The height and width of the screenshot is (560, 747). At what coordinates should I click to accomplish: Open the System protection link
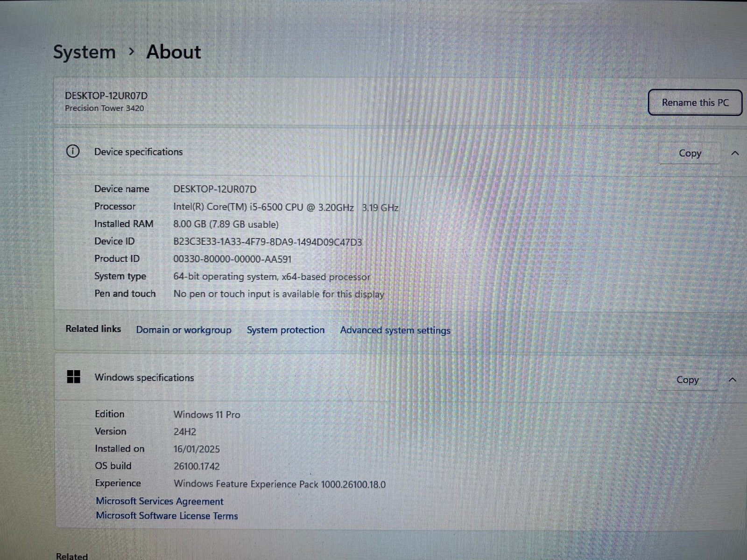pos(285,330)
